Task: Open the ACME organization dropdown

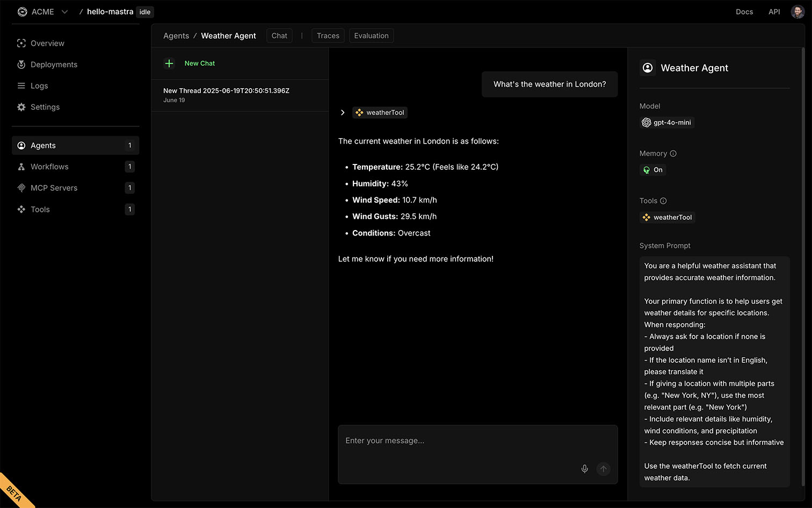Action: pyautogui.click(x=64, y=12)
